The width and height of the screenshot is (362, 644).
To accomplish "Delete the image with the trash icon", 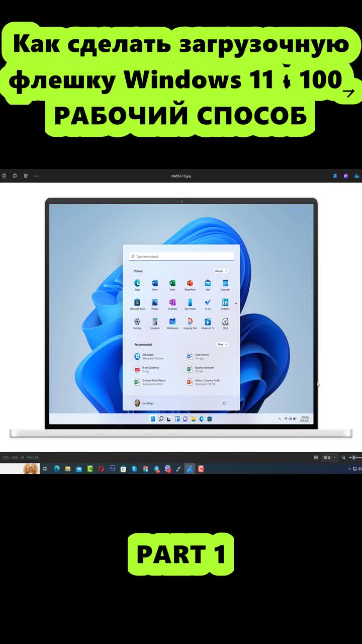I will pos(4,176).
